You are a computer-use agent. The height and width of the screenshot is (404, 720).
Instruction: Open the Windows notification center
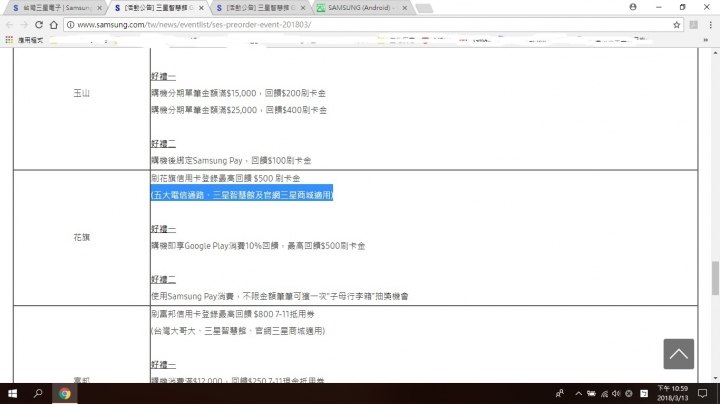click(x=703, y=393)
